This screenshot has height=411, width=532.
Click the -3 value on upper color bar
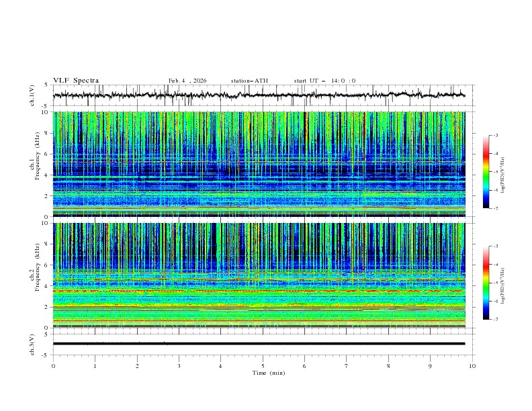click(x=495, y=136)
